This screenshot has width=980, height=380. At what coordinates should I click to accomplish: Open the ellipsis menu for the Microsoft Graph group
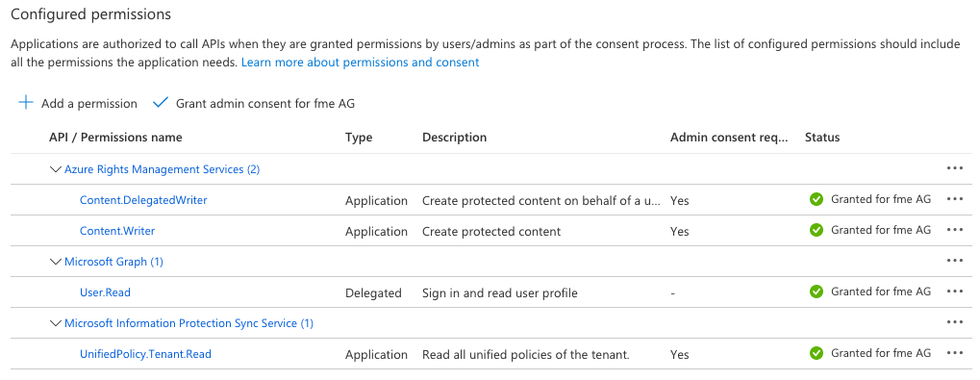pyautogui.click(x=954, y=261)
